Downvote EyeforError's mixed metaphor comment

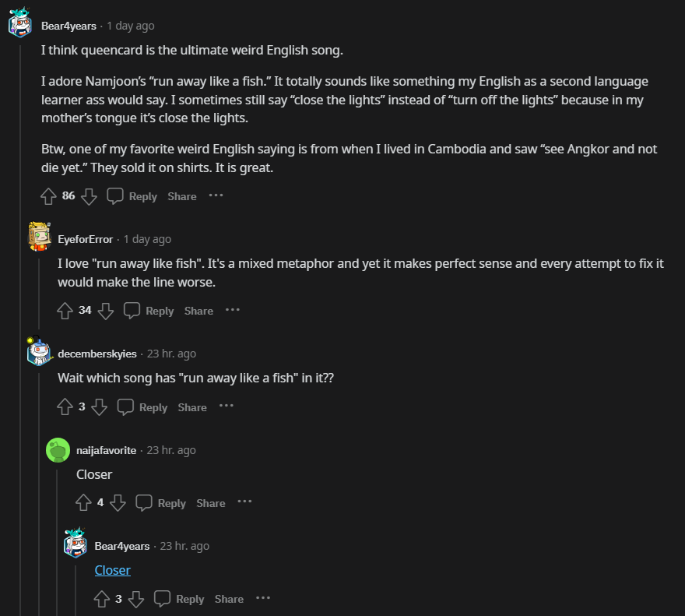pos(106,311)
